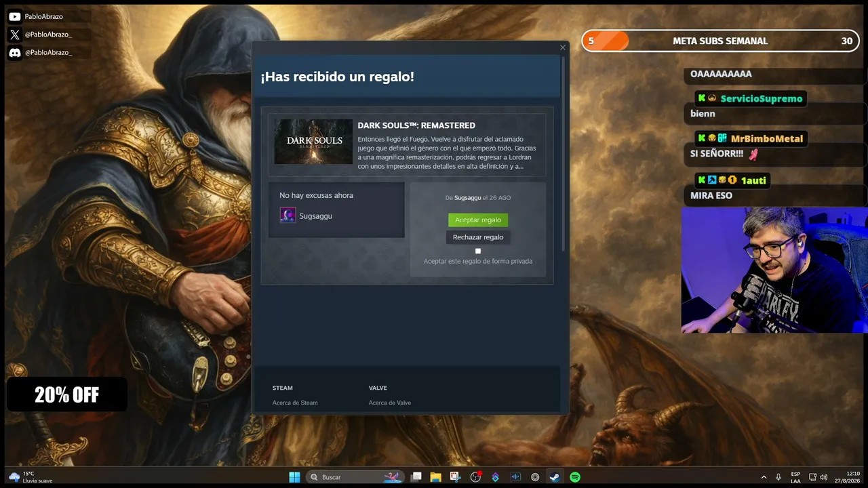Select the MrBimboMetal chat username
This screenshot has width=868, height=488.
pyautogui.click(x=766, y=139)
